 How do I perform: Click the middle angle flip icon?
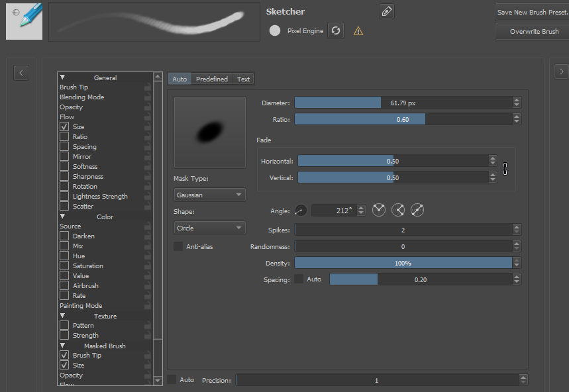tap(398, 211)
